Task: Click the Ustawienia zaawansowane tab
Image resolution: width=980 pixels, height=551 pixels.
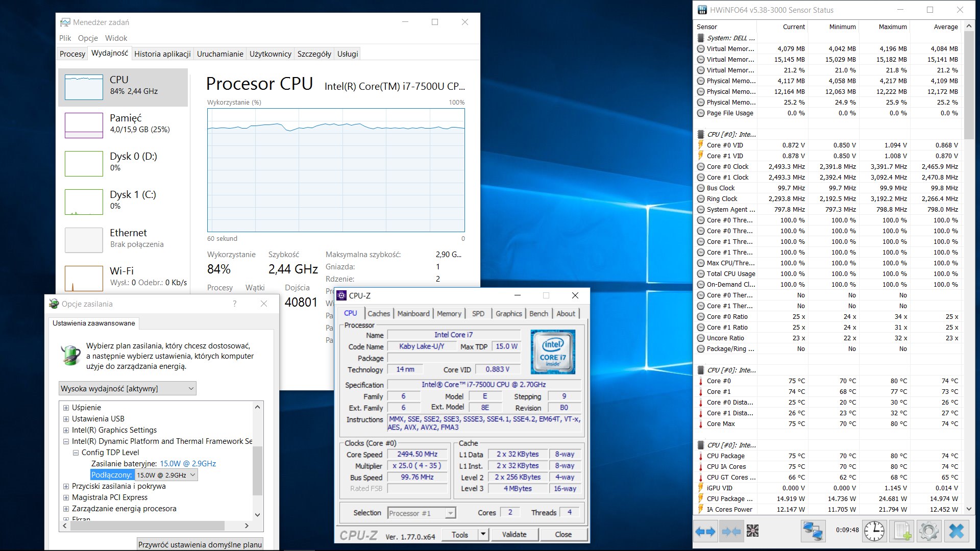Action: point(94,323)
